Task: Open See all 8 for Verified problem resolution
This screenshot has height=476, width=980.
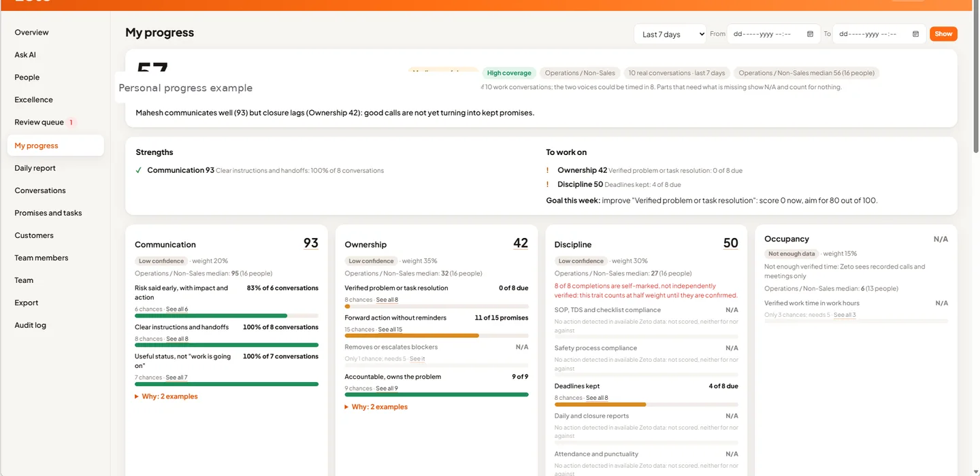Action: pos(387,300)
